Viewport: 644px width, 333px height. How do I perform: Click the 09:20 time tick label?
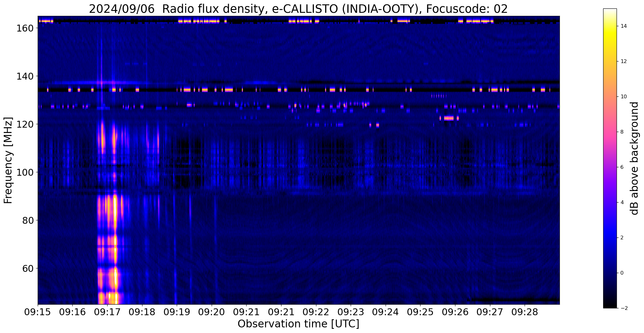(212, 312)
